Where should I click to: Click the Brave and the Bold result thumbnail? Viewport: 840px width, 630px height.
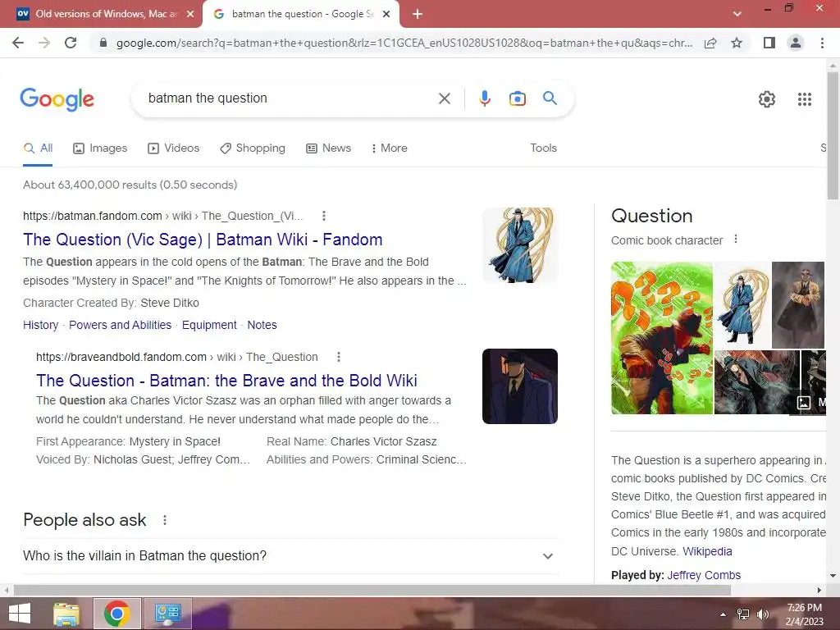(519, 386)
